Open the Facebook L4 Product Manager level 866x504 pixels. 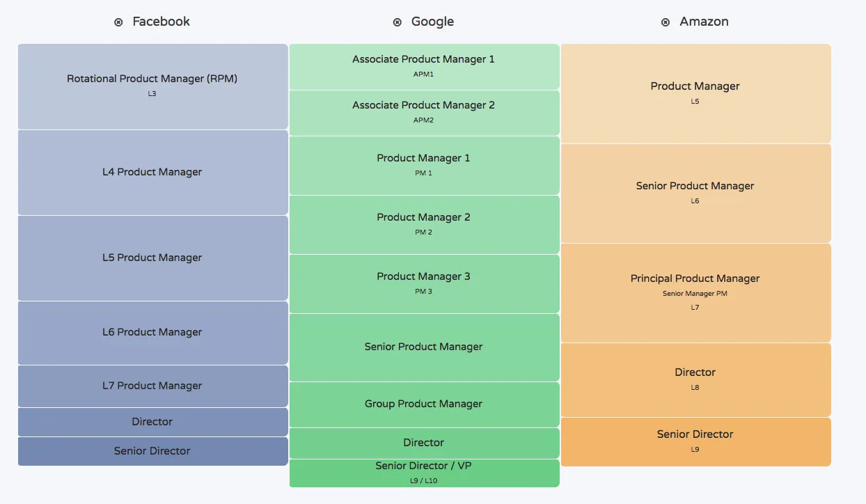[152, 172]
